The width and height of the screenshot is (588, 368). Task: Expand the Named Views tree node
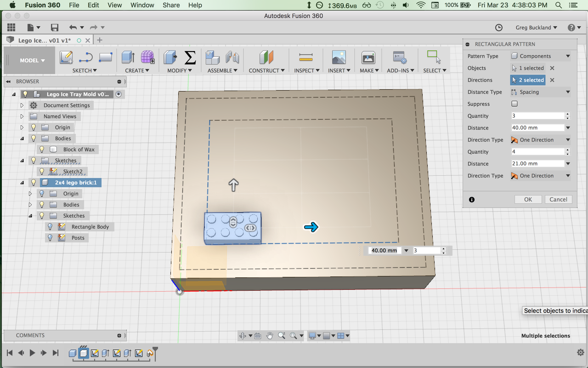[22, 116]
